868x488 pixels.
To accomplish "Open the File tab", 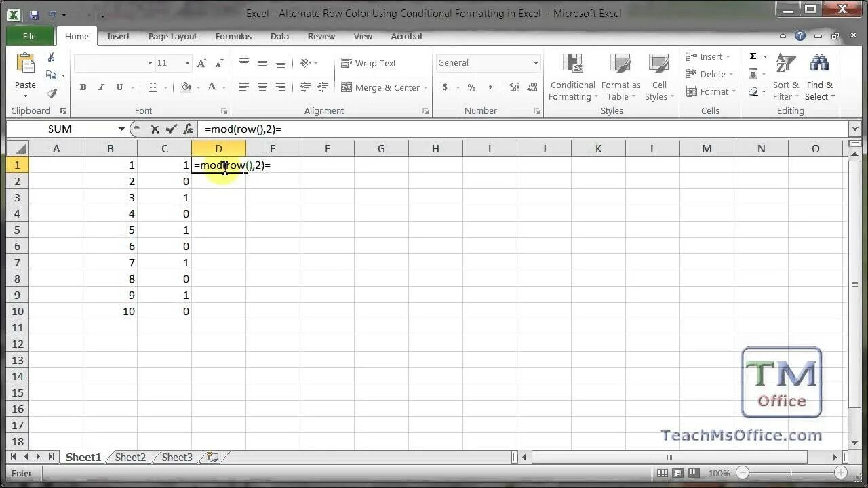I will [x=29, y=36].
